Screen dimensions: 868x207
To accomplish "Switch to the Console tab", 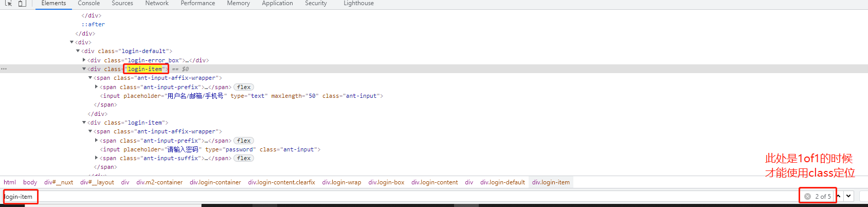I will point(88,4).
